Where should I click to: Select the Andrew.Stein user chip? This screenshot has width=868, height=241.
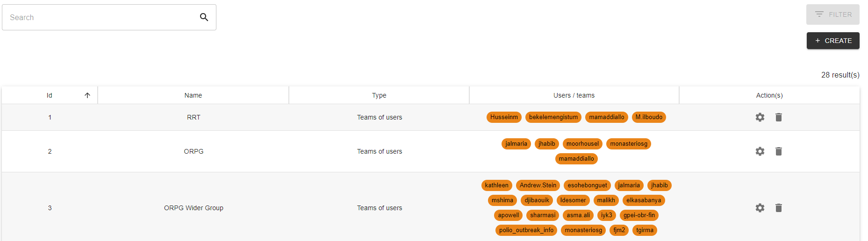[x=538, y=185]
